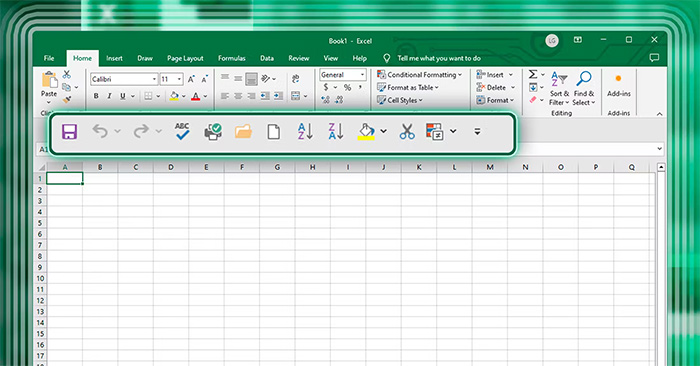Switch to the Formulas tab
Screen dimensions: 700x366
(x=232, y=58)
